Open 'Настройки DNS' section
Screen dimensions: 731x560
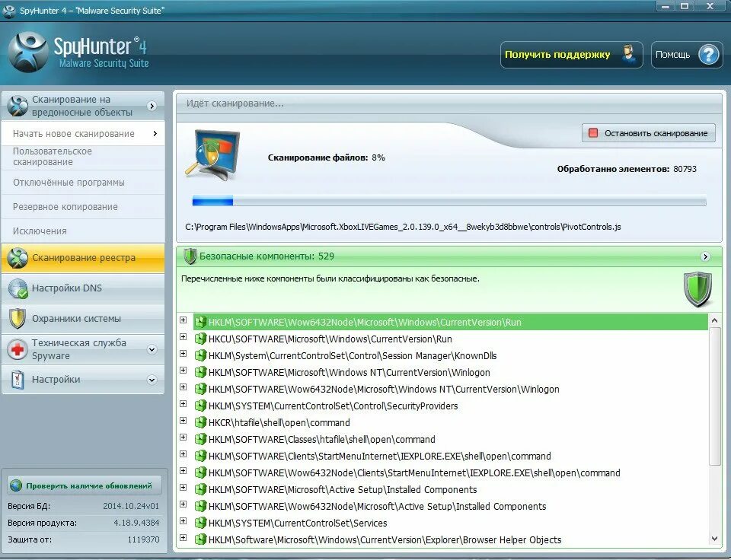[x=83, y=288]
